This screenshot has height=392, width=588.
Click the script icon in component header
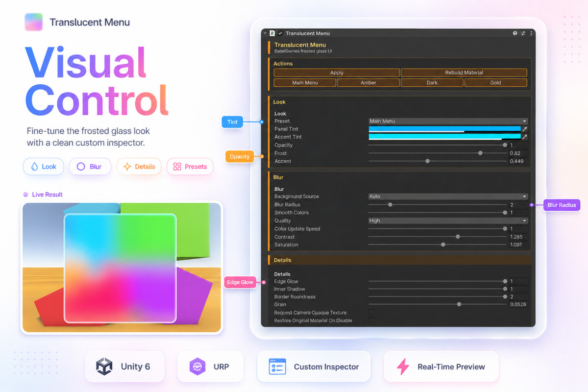click(x=272, y=33)
